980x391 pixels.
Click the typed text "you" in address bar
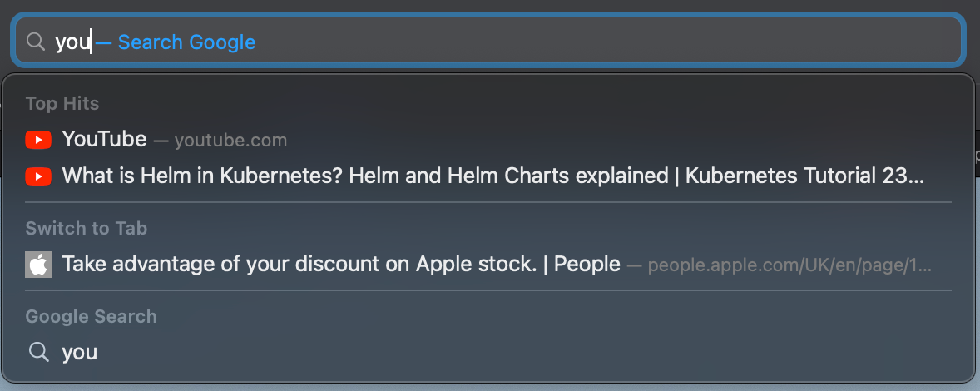tap(73, 42)
